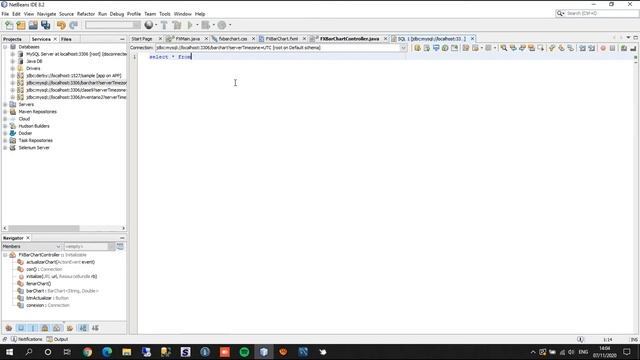
Task: Click the Save All toolbar icon
Action: (x=45, y=25)
